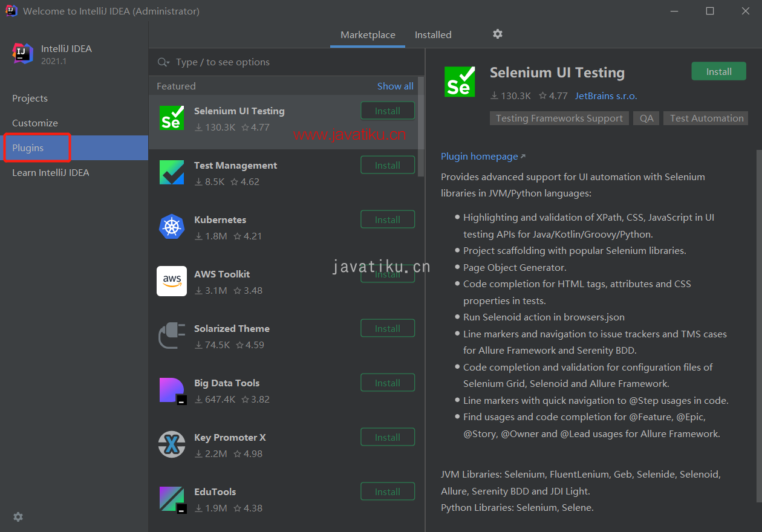Click the plugin description scrollbar

pos(759,326)
